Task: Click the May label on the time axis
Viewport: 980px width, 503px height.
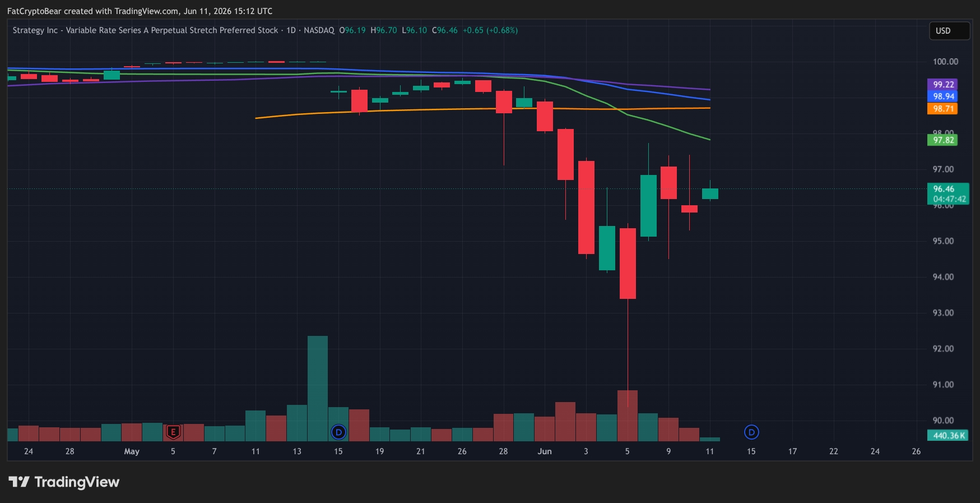Action: point(132,451)
